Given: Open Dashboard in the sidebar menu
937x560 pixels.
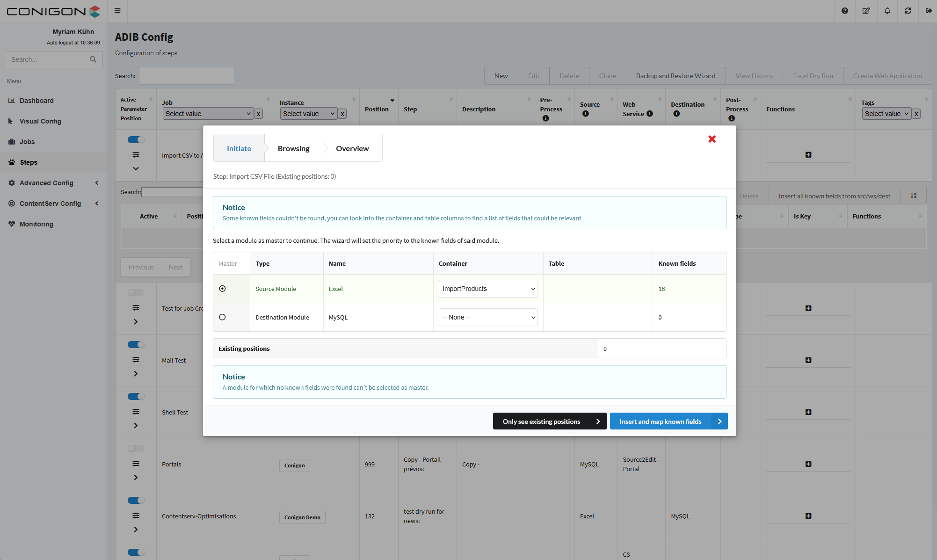Looking at the screenshot, I should tap(36, 101).
